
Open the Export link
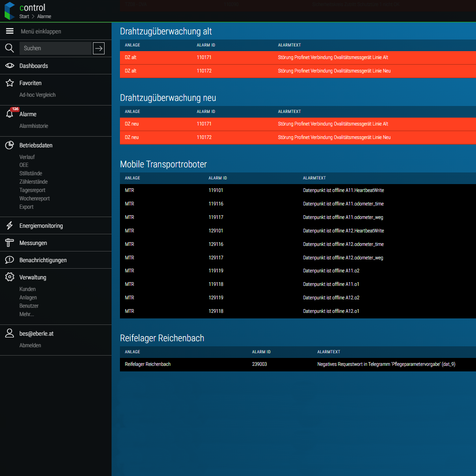pos(26,207)
